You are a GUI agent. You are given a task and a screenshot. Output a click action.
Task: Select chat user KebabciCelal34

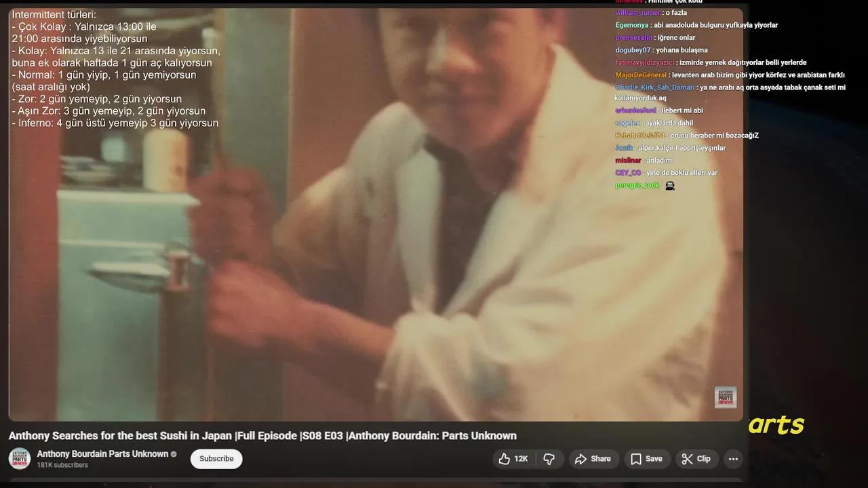point(639,136)
